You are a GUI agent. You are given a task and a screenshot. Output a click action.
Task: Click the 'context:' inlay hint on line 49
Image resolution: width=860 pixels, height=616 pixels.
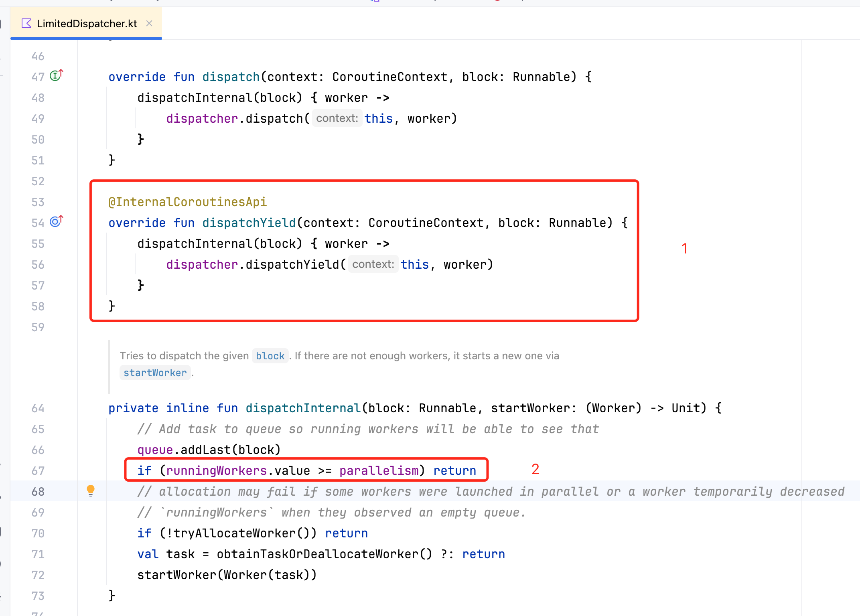coord(337,118)
